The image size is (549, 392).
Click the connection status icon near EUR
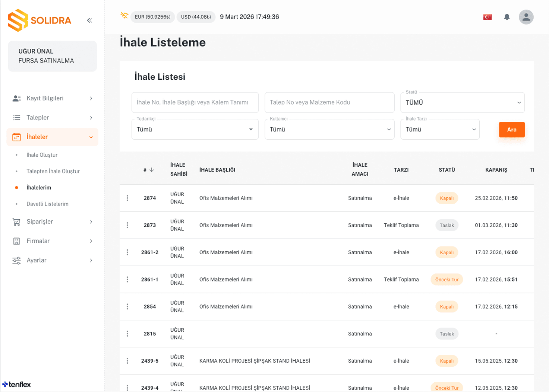point(124,16)
